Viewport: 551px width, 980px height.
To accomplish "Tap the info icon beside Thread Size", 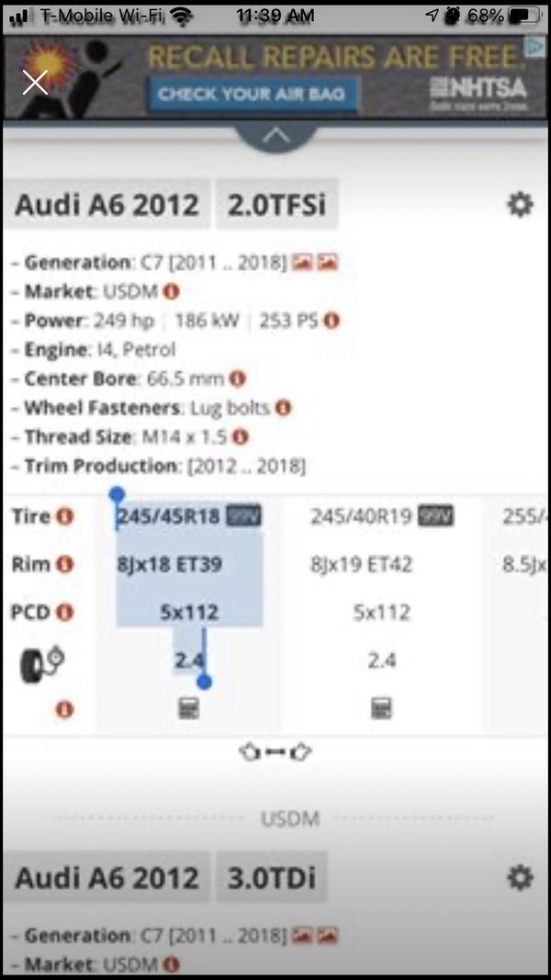I will click(x=241, y=437).
